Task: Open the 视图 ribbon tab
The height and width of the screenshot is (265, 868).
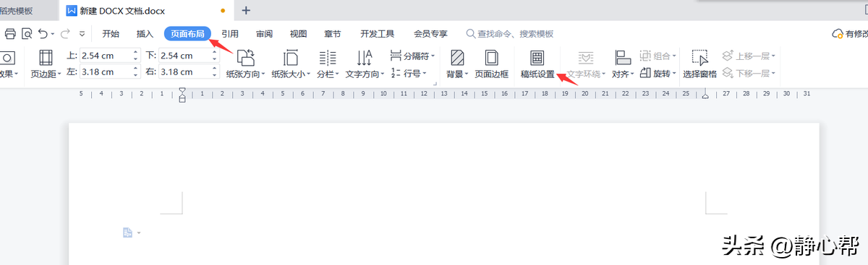Action: coord(298,33)
